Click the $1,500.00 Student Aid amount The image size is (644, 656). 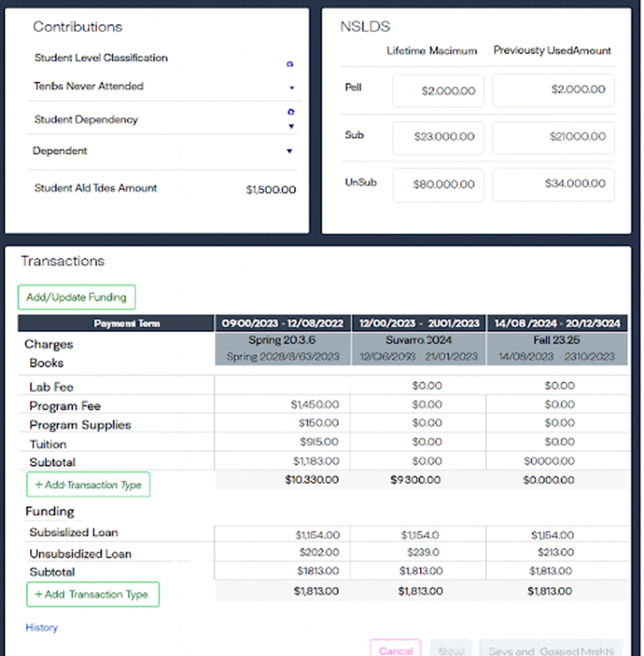(271, 190)
